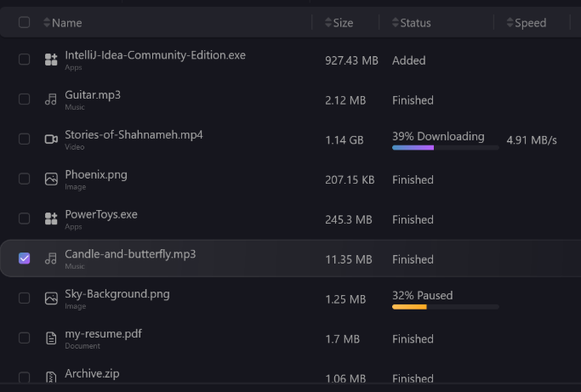The height and width of the screenshot is (392, 581).
Task: Toggle the select-all checkbox in header
Action: 24,22
